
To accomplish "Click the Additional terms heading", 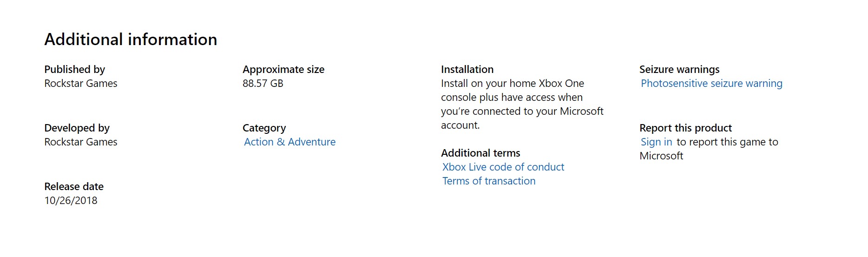I will pyautogui.click(x=480, y=153).
